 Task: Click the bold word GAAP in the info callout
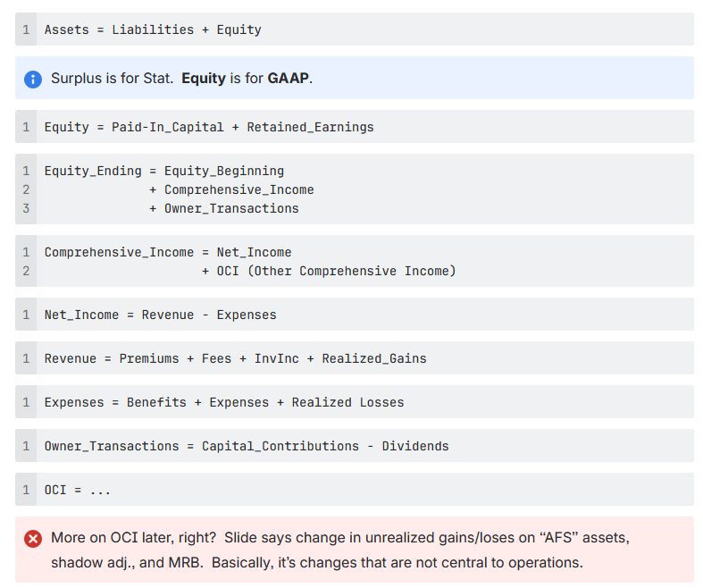click(x=288, y=79)
